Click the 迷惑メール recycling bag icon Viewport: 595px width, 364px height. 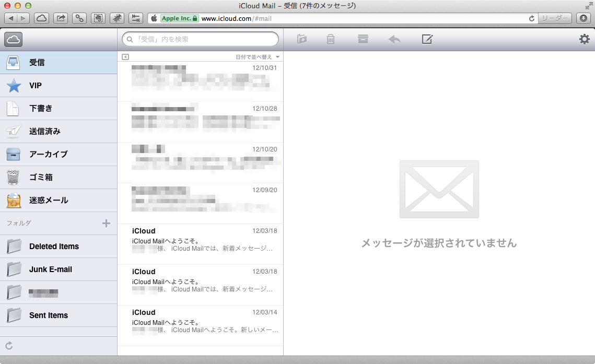(14, 201)
